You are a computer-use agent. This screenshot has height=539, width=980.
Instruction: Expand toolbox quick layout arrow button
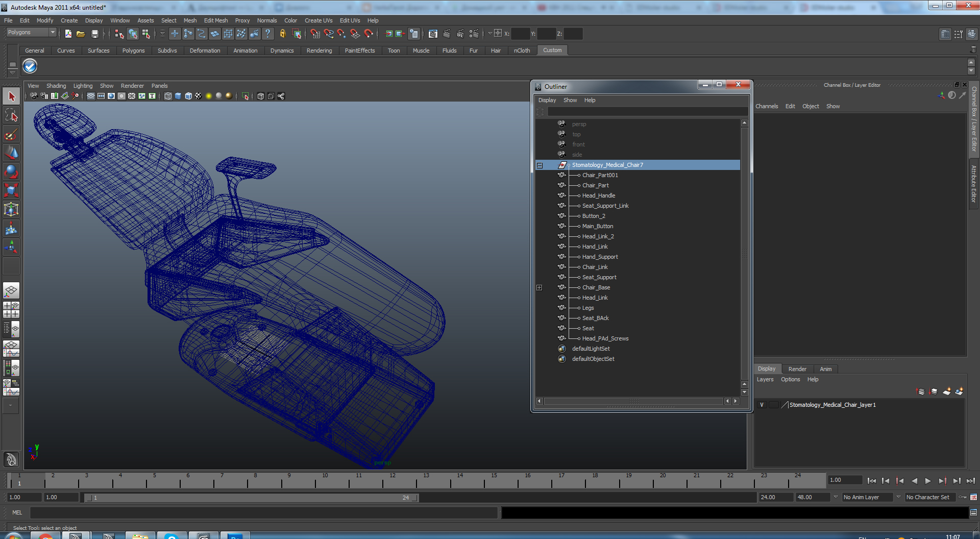(x=11, y=406)
